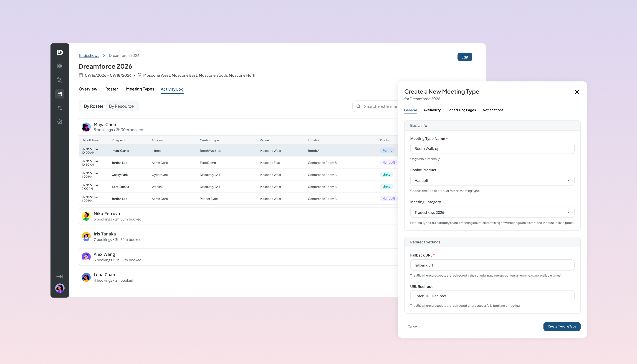Expand Niko Petrova's bookings

(x=238, y=216)
